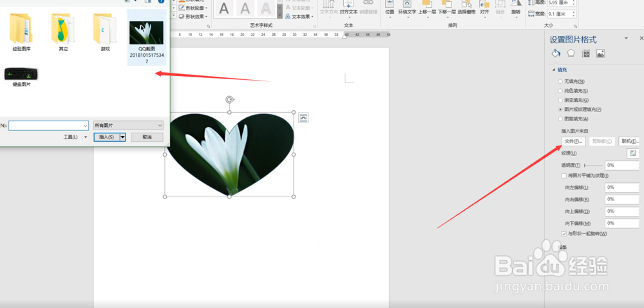
Task: Click the 游戏 folder icon
Action: click(105, 29)
